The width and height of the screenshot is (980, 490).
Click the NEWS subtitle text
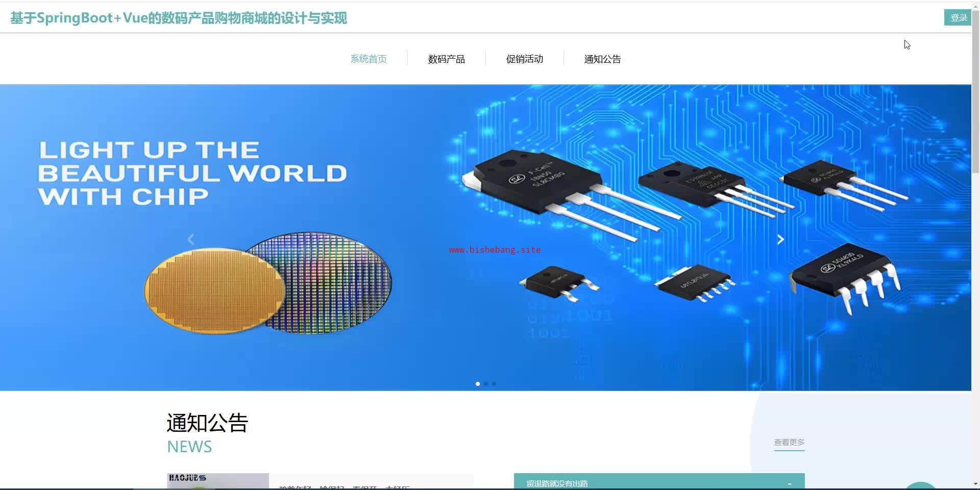[x=189, y=447]
